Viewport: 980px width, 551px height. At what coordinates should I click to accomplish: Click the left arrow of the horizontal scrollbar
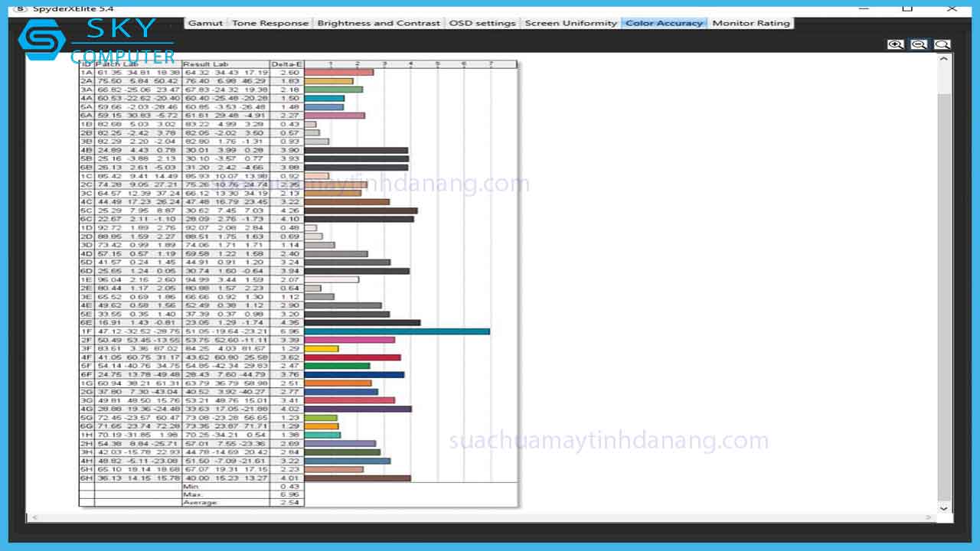tap(34, 517)
